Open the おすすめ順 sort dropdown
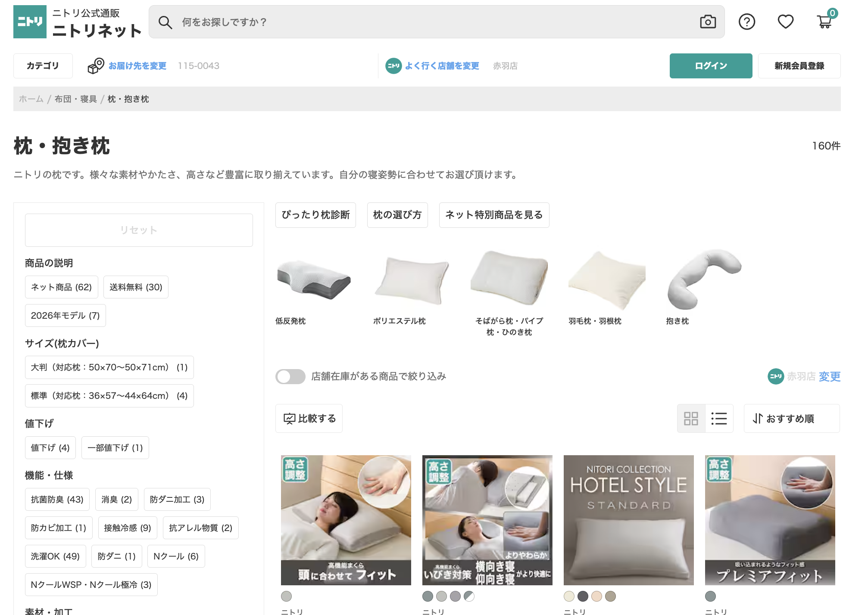Screen dimensions: 868x615 791,418
